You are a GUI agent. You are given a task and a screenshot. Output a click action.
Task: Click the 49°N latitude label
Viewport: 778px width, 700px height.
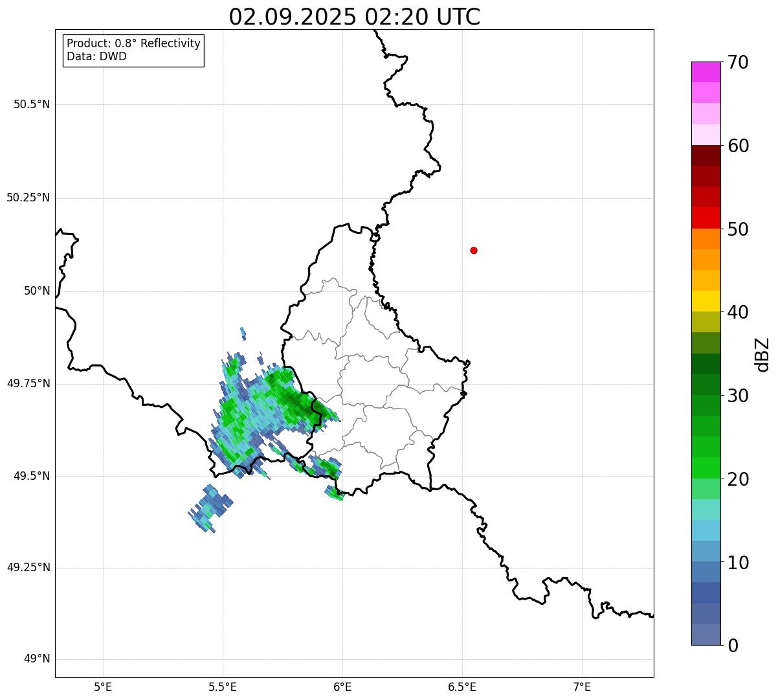pos(37,659)
